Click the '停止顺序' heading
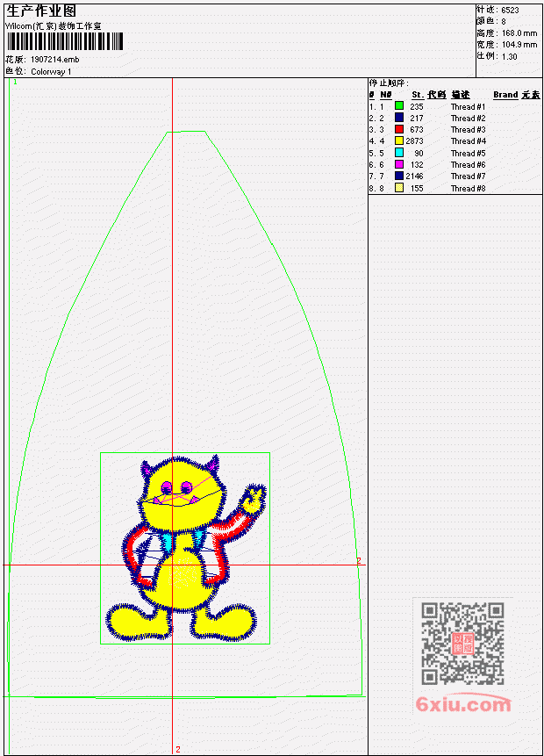The height and width of the screenshot is (756, 544). [x=389, y=83]
